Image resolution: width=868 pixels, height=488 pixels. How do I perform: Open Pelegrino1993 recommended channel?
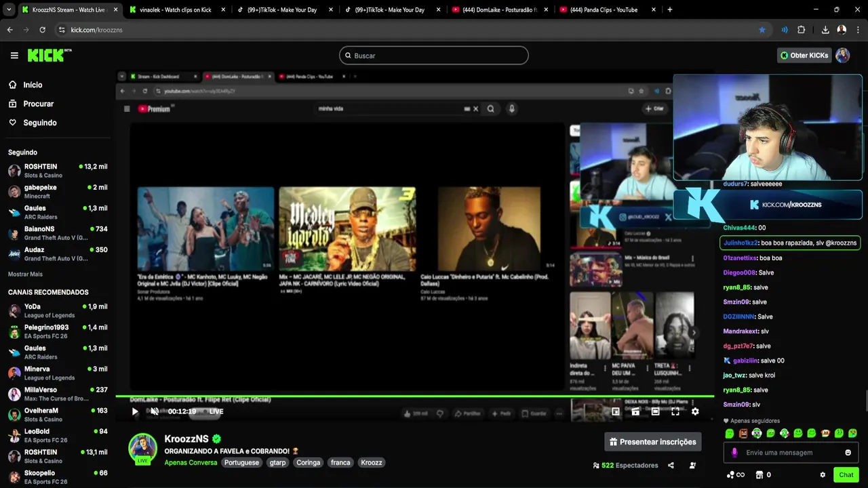[58, 331]
